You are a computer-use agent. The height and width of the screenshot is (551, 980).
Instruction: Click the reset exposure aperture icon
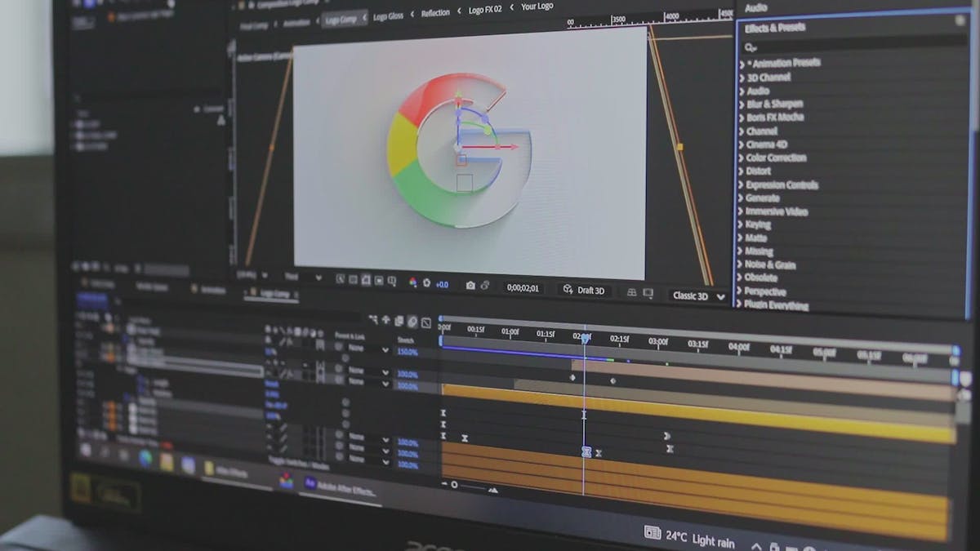pos(426,283)
